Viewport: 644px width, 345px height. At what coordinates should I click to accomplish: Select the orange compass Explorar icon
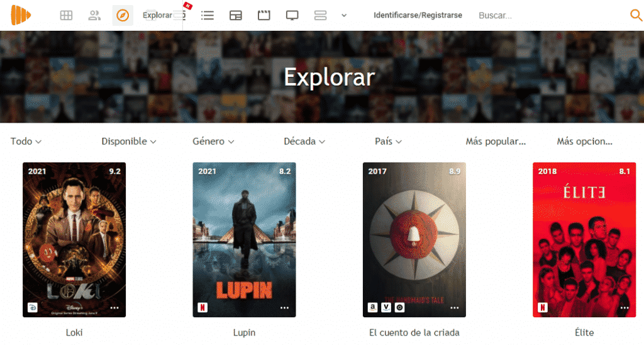123,16
